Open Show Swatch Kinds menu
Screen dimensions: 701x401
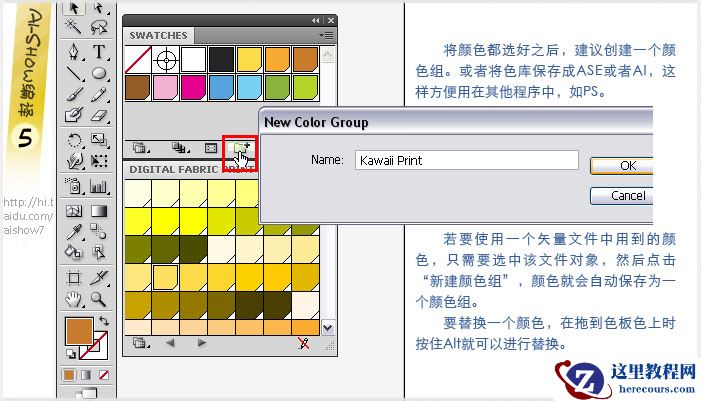point(181,148)
